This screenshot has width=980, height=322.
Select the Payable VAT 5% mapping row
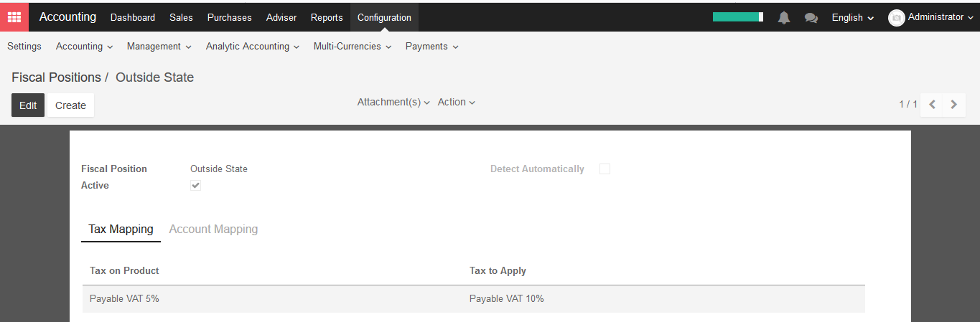[473, 298]
